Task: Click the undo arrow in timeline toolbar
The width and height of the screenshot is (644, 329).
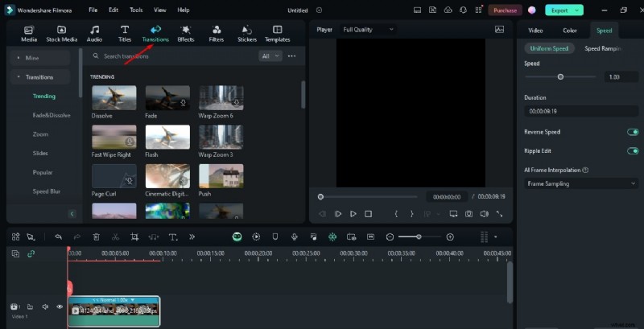Action: [x=59, y=236]
